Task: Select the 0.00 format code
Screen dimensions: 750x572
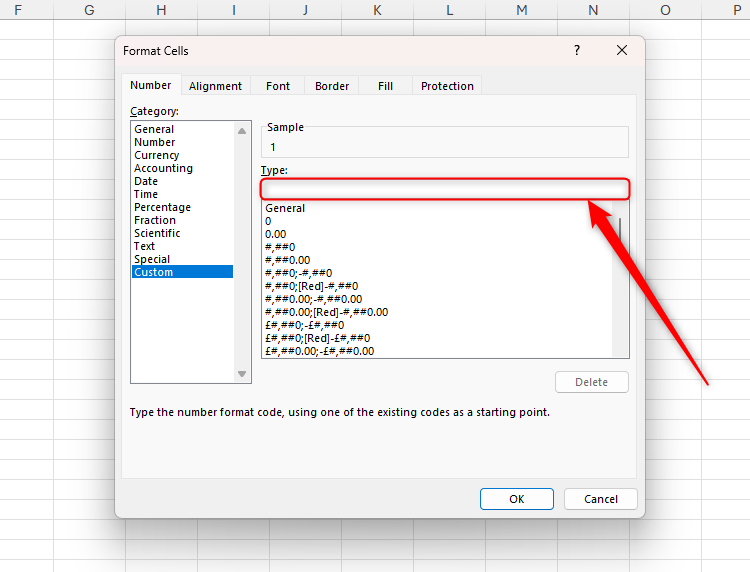Action: pyautogui.click(x=275, y=234)
